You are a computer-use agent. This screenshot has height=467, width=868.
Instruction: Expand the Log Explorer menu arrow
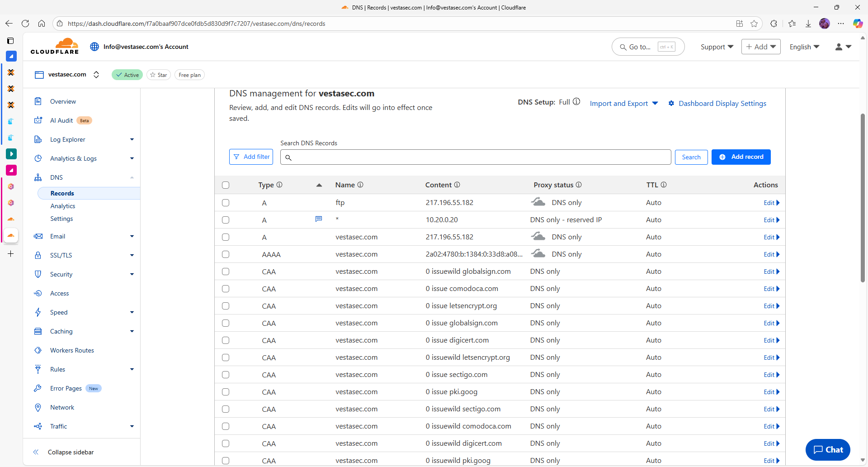[132, 139]
